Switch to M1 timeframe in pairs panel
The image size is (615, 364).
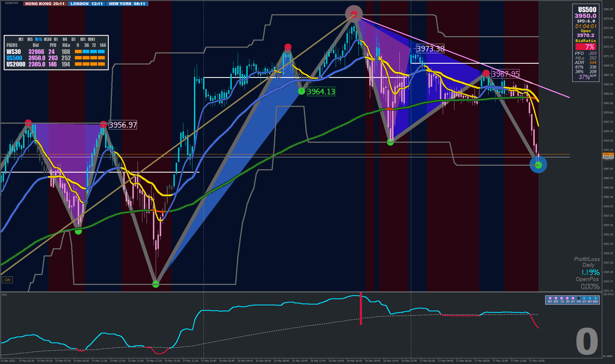click(21, 39)
